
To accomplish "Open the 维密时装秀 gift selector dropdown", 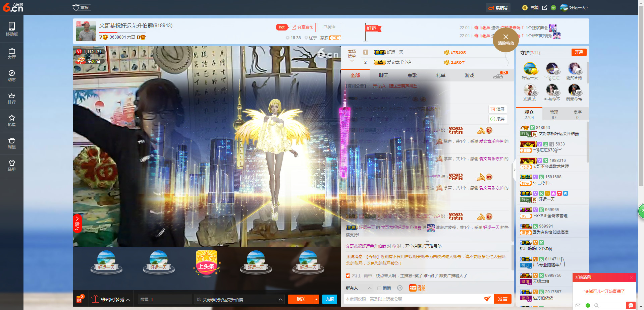I will click(x=111, y=299).
